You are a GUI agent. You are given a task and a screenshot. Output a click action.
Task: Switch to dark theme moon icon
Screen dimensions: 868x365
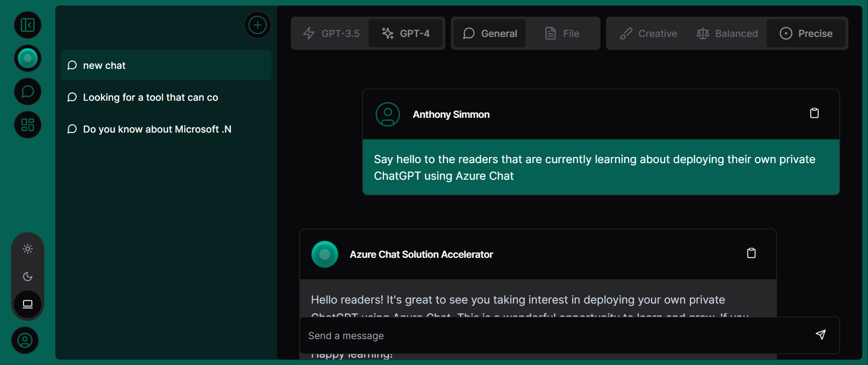28,277
